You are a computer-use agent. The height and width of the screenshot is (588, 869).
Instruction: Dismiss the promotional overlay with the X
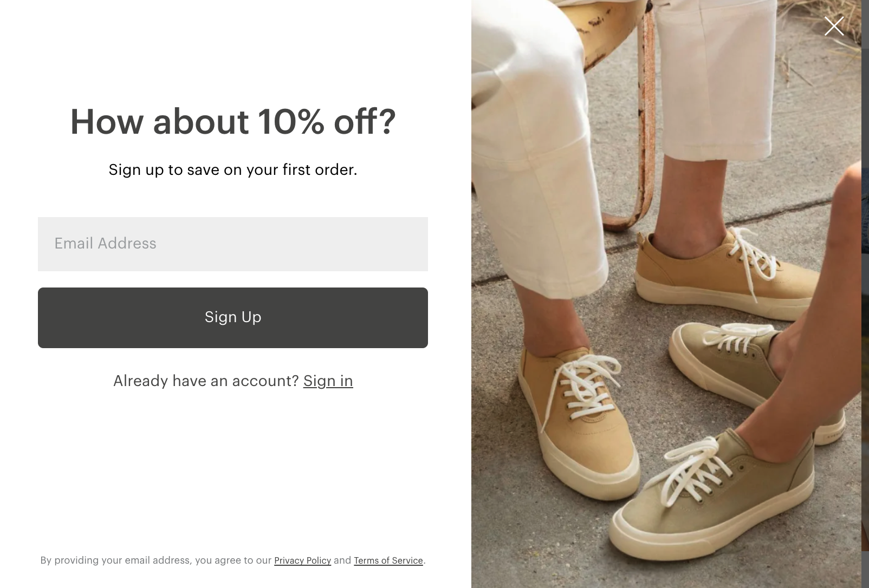coord(834,25)
